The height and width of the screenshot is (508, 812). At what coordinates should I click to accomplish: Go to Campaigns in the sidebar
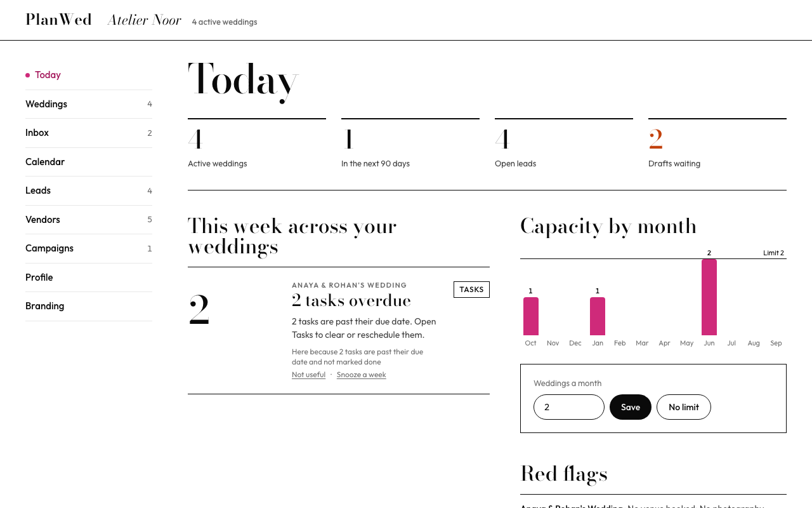pyautogui.click(x=89, y=248)
